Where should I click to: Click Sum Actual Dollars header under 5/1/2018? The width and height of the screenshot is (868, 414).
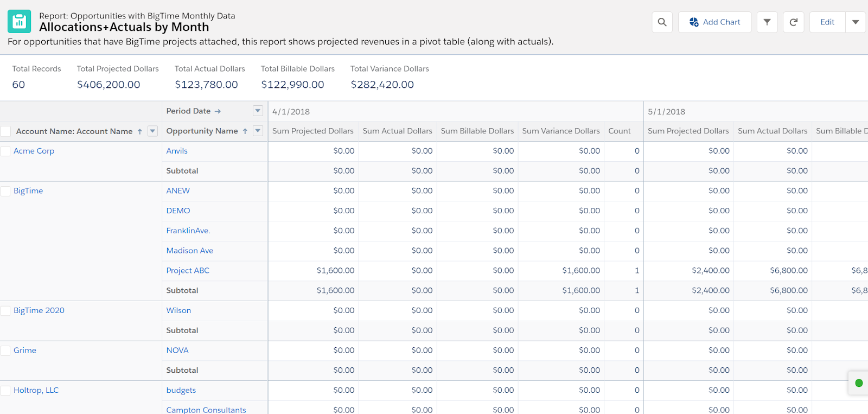[773, 131]
